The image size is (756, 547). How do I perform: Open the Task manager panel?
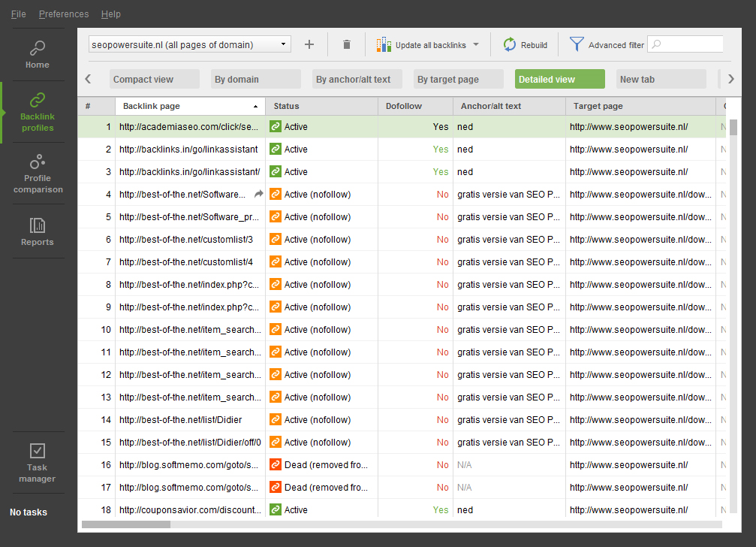38,462
